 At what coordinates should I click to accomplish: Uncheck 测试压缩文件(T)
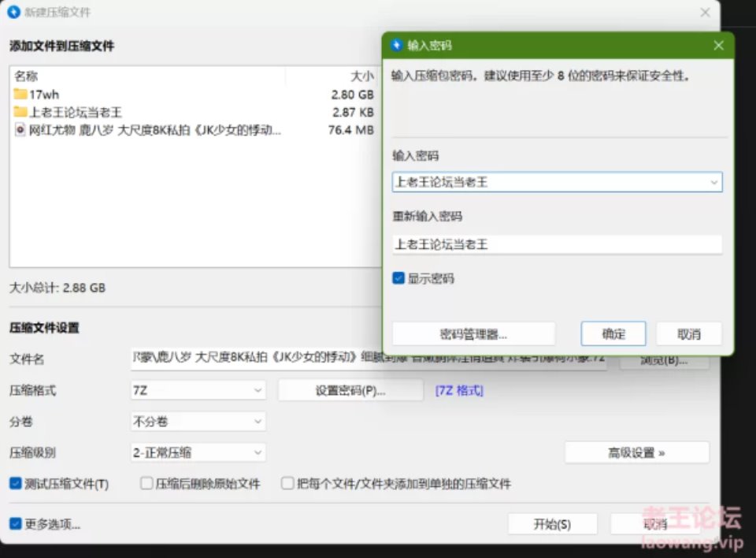tap(16, 482)
